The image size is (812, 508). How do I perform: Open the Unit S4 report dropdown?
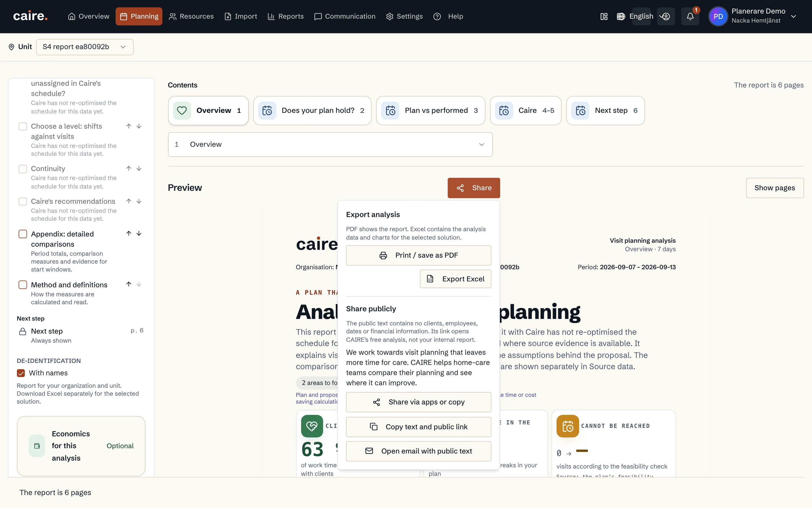(x=85, y=47)
